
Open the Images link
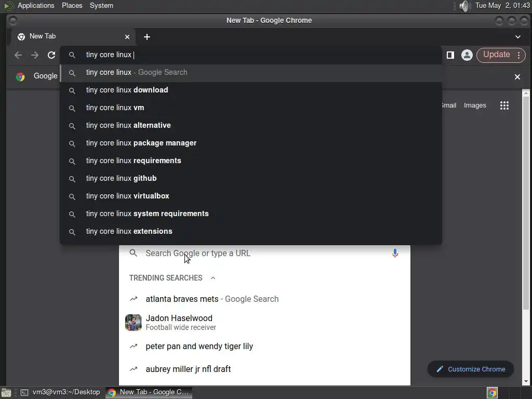475,105
